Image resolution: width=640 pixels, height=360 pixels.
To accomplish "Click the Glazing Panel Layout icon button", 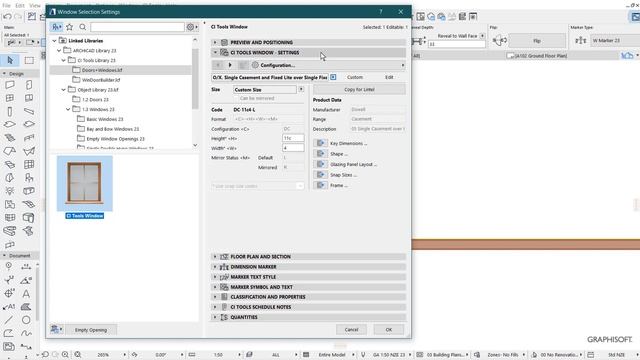I will tap(320, 164).
